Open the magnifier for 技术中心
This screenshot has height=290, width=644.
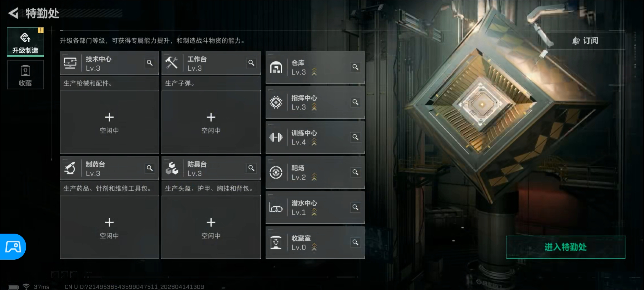(150, 63)
